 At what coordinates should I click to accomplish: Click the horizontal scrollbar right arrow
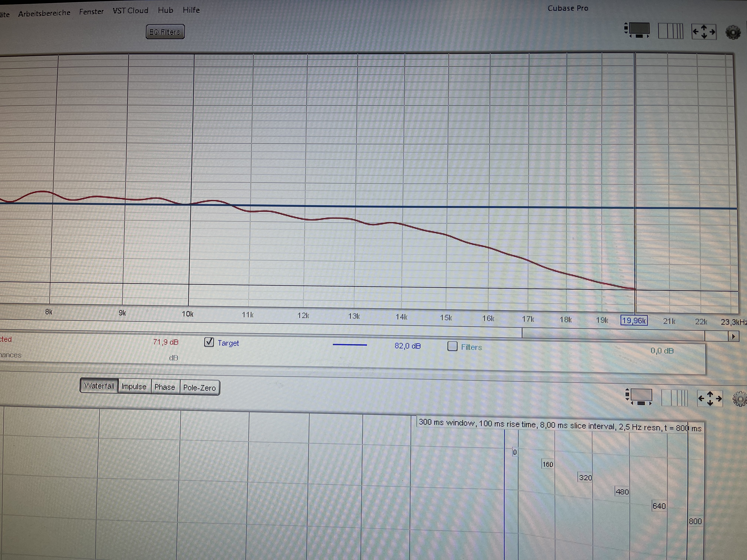[733, 336]
